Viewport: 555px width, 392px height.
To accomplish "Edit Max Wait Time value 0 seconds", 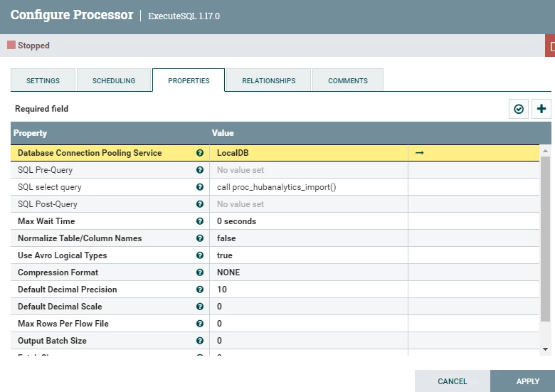I will tap(309, 221).
